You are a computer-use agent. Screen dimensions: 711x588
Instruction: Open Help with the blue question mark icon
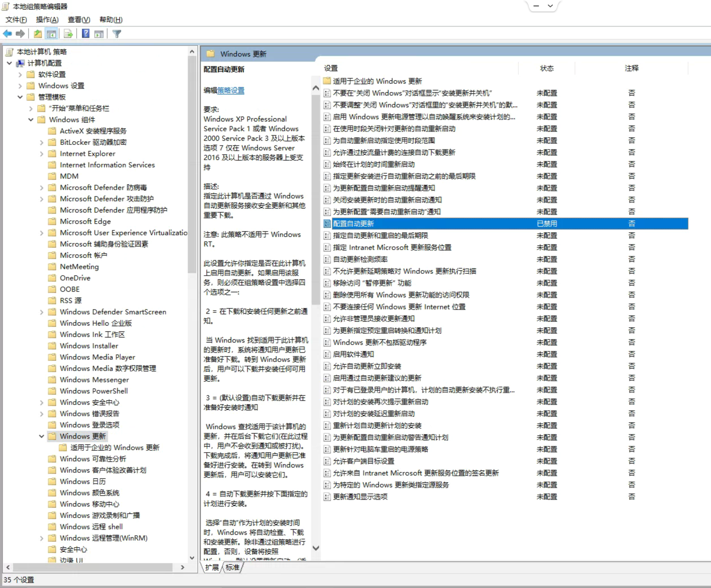pyautogui.click(x=86, y=34)
